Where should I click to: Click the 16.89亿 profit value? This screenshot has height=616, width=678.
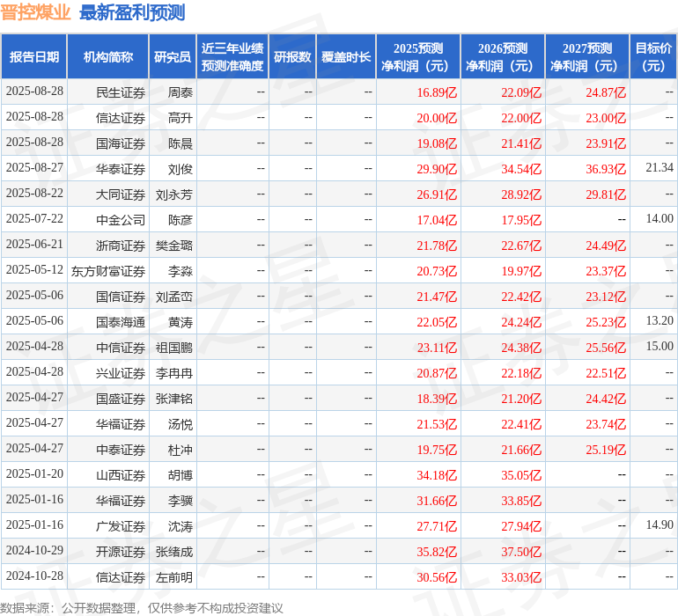[x=437, y=92]
